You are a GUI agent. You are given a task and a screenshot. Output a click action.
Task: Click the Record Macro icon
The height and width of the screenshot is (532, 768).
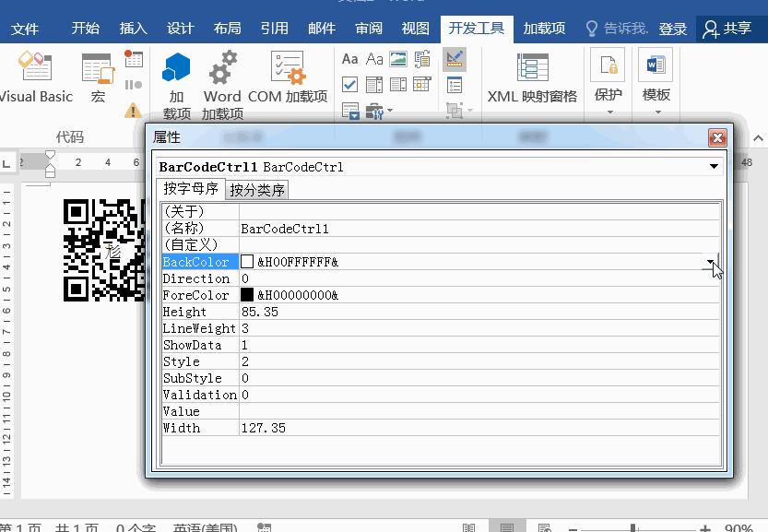(133, 58)
